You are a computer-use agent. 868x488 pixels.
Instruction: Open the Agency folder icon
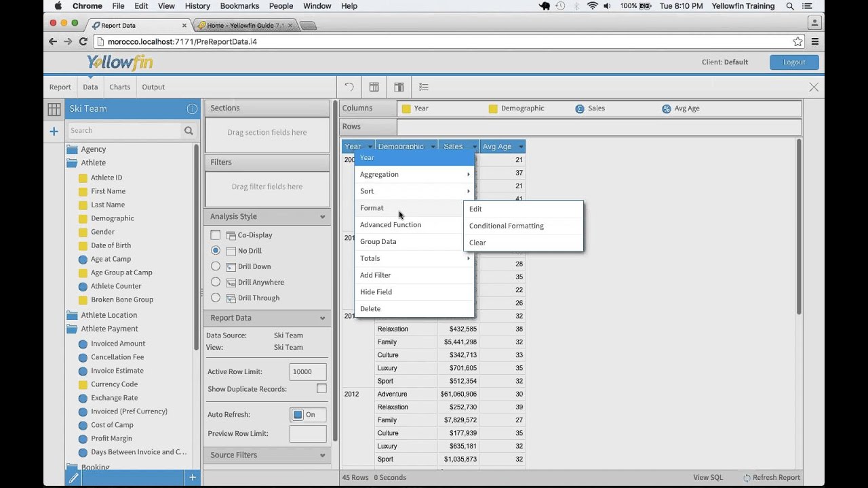click(x=72, y=149)
